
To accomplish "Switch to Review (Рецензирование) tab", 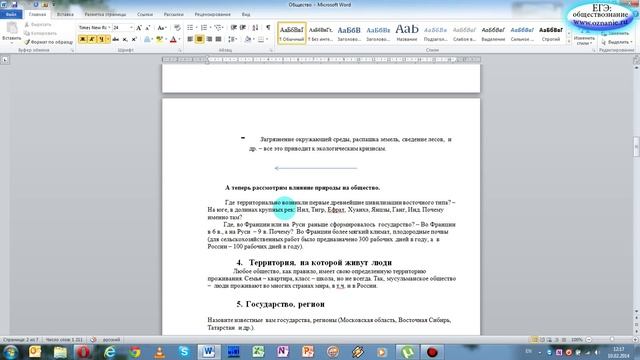I will pos(212,14).
